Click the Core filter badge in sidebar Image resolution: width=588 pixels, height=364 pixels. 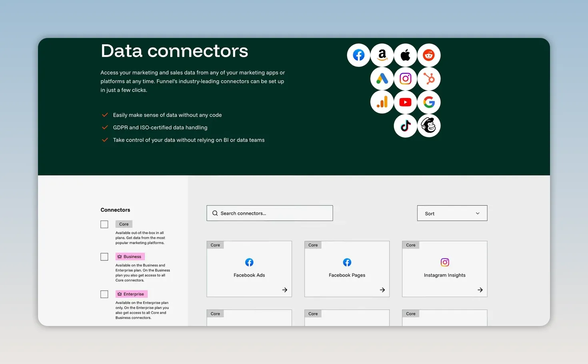pos(124,224)
